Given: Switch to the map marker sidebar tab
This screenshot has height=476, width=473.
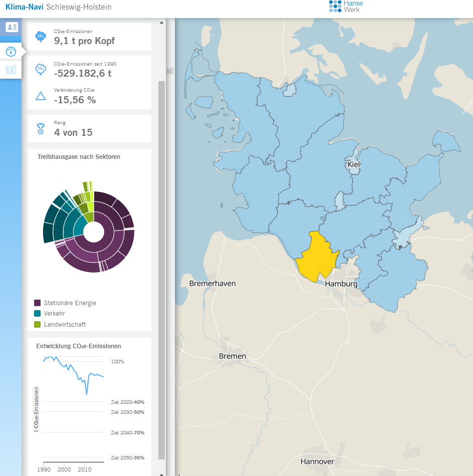Looking at the screenshot, I should tap(11, 70).
